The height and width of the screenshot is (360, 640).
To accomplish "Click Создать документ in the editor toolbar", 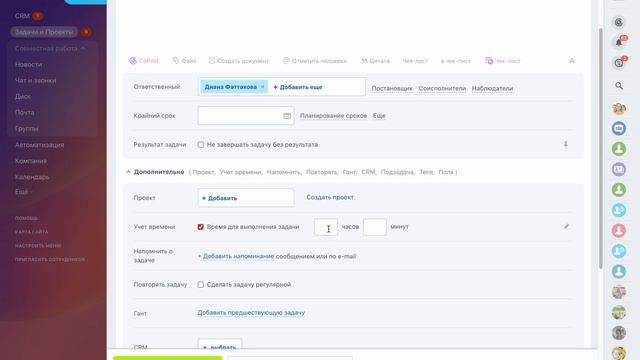I will (239, 61).
